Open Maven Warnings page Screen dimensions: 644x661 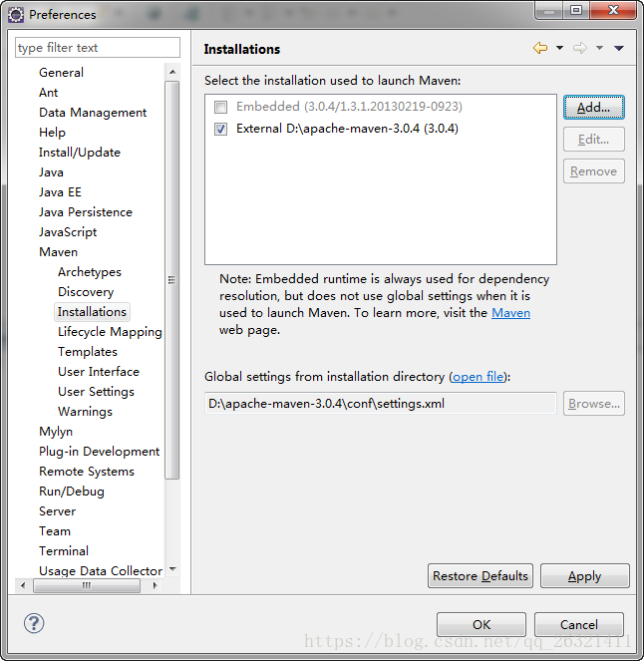pos(85,412)
